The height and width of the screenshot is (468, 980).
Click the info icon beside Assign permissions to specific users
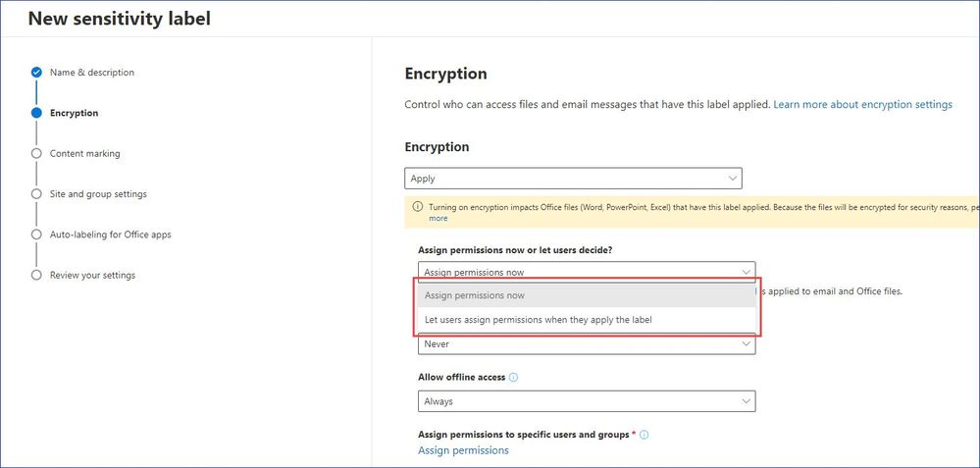[645, 435]
